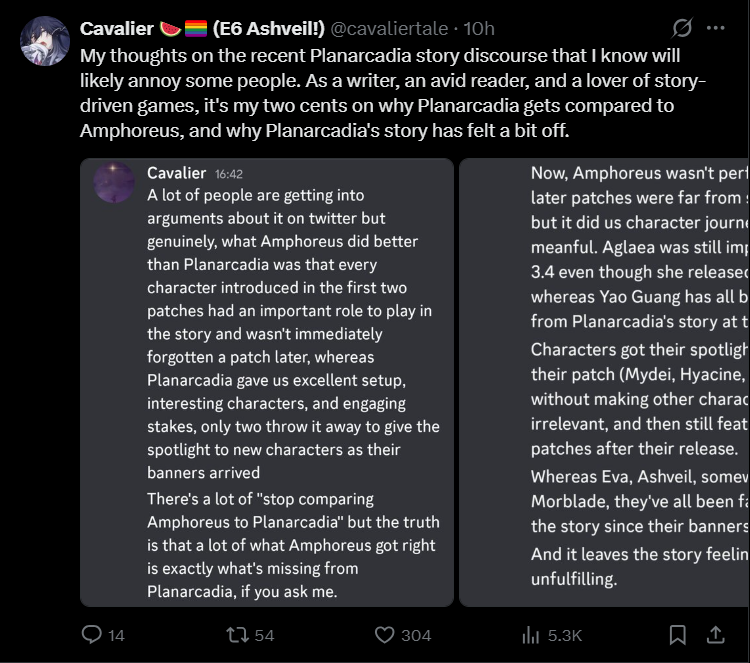The image size is (750, 663).
Task: Click Discord avatar inside first screenshot
Action: tap(114, 182)
